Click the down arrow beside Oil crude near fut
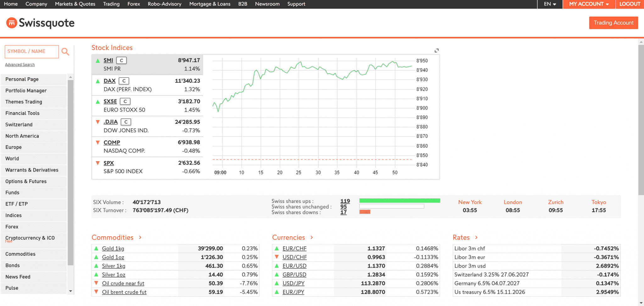The height and width of the screenshot is (306, 644). [96, 283]
